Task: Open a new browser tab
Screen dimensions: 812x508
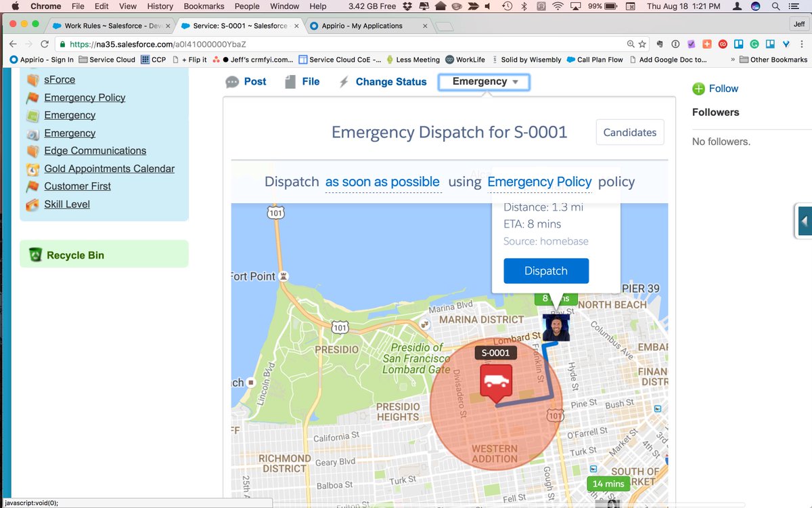Action: (445, 26)
